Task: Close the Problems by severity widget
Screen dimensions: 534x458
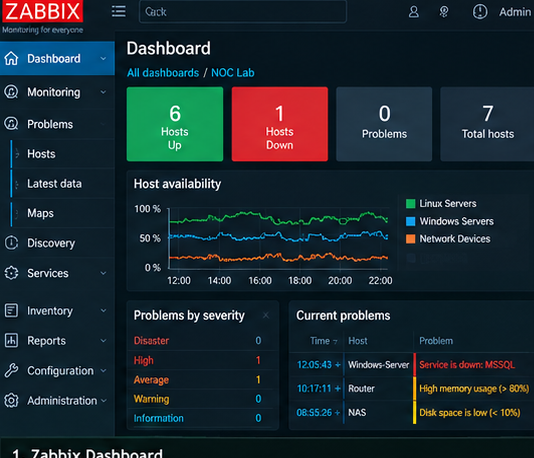Action: click(266, 316)
